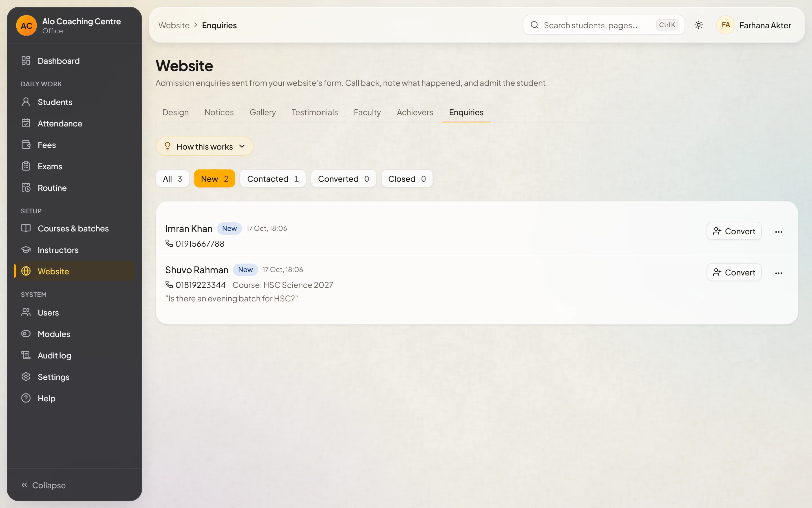The height and width of the screenshot is (508, 812).
Task: Switch to the Notices tab
Action: pyautogui.click(x=219, y=113)
